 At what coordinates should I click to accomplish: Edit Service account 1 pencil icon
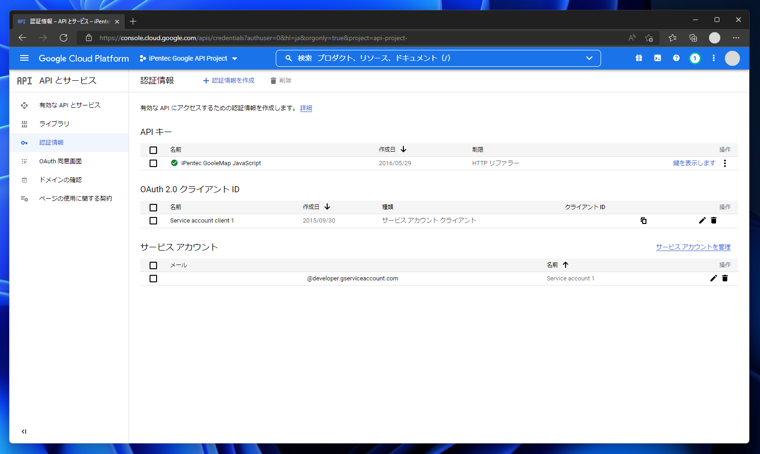(713, 278)
